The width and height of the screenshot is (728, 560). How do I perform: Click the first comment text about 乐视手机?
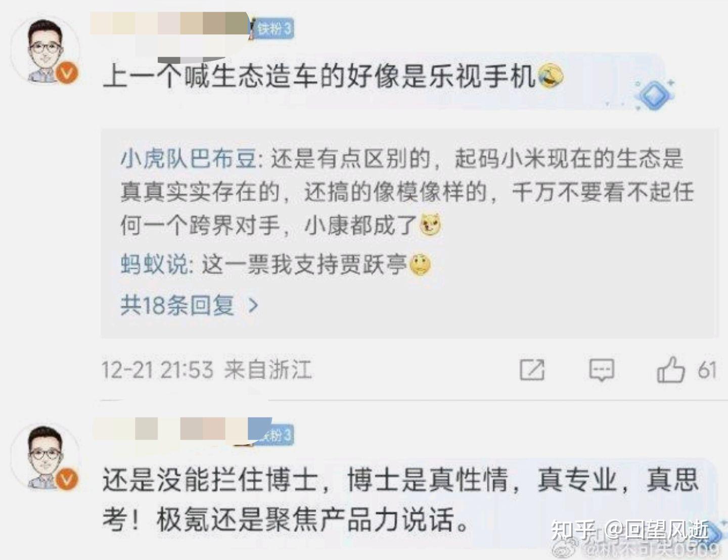[319, 77]
